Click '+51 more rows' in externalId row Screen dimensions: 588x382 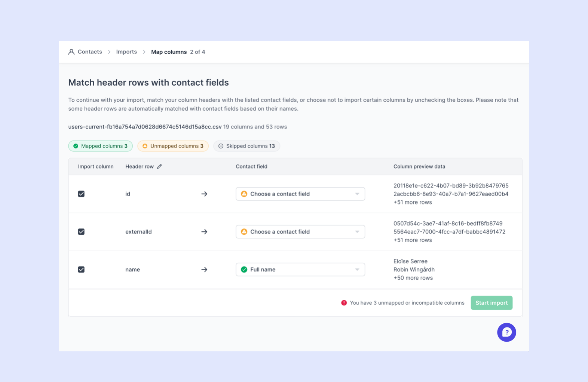(413, 240)
